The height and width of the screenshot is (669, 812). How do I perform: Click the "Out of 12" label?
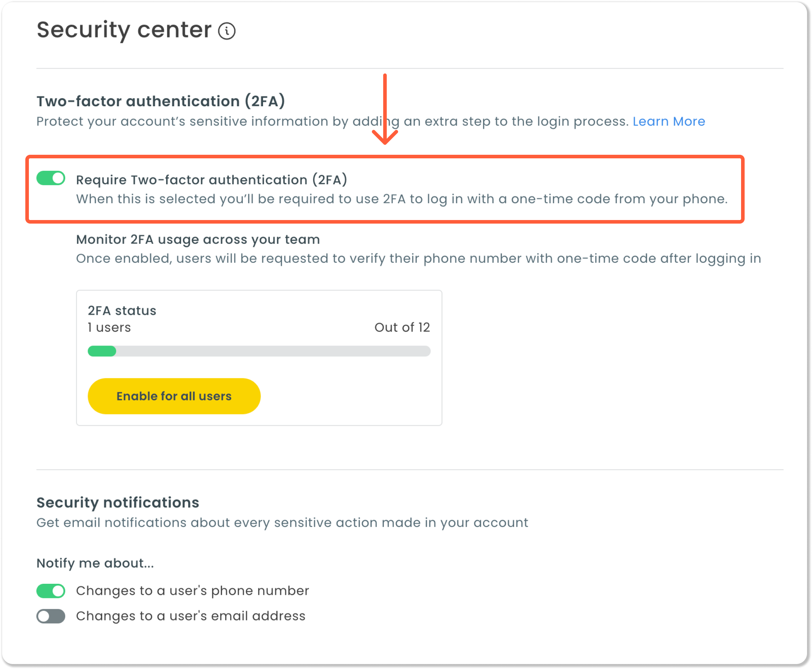[x=402, y=327]
